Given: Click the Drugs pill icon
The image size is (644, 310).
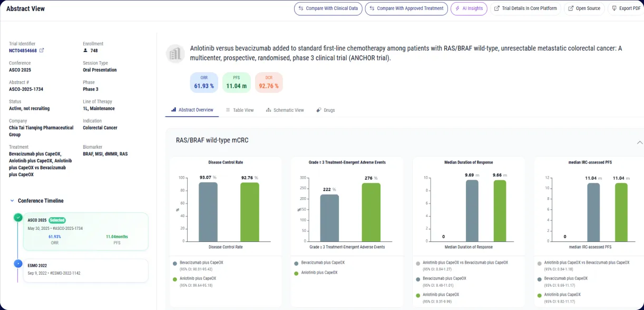Looking at the screenshot, I should [x=319, y=110].
